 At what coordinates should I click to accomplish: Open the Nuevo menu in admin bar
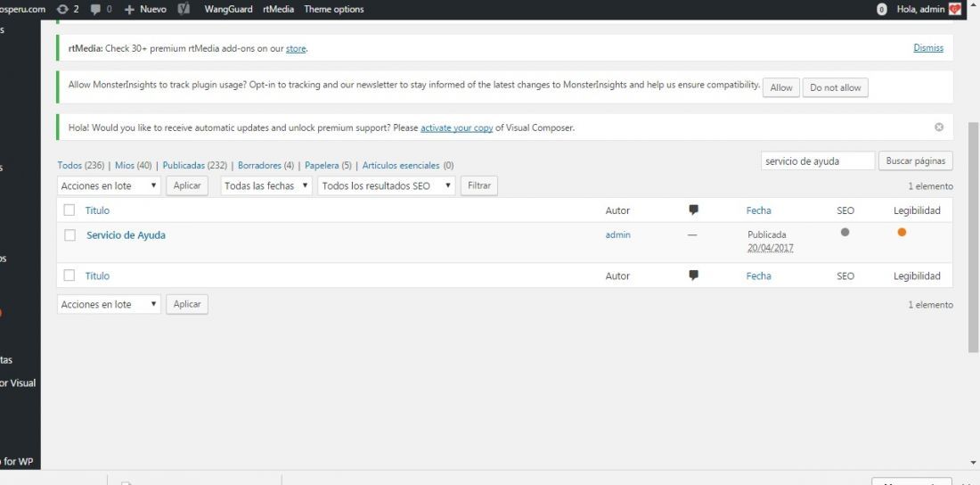[x=145, y=10]
